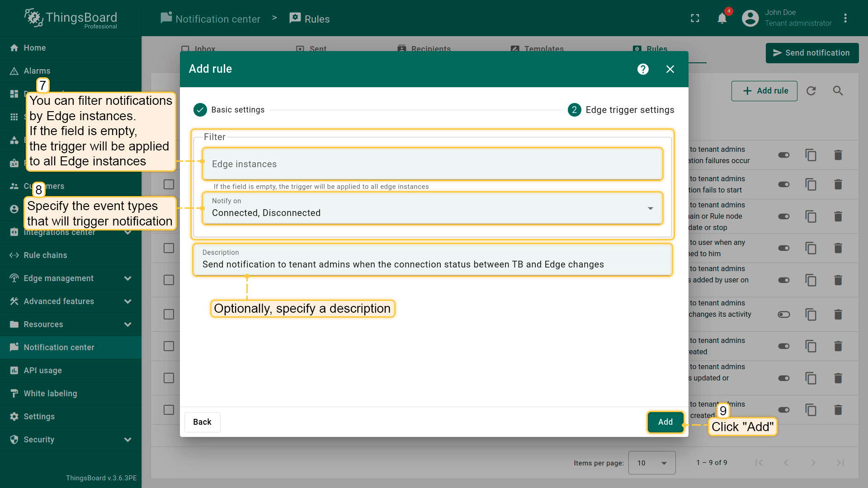Click the Edge instances input field

pyautogui.click(x=432, y=164)
